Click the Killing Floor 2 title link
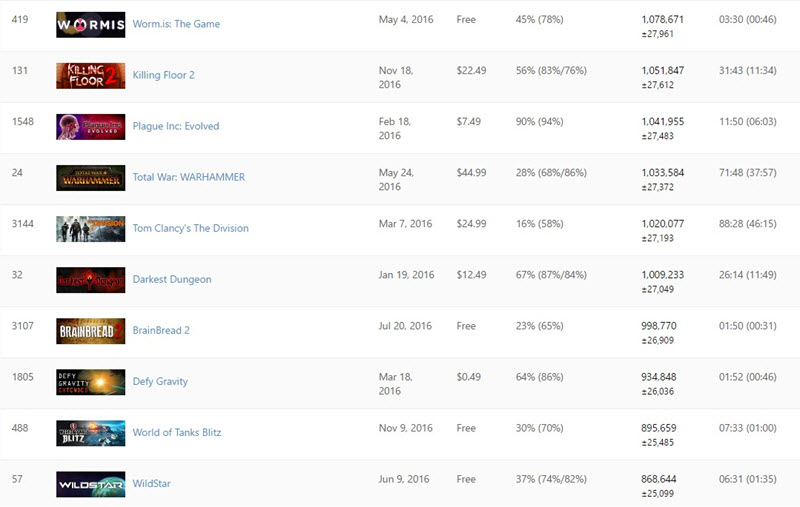 pos(163,75)
